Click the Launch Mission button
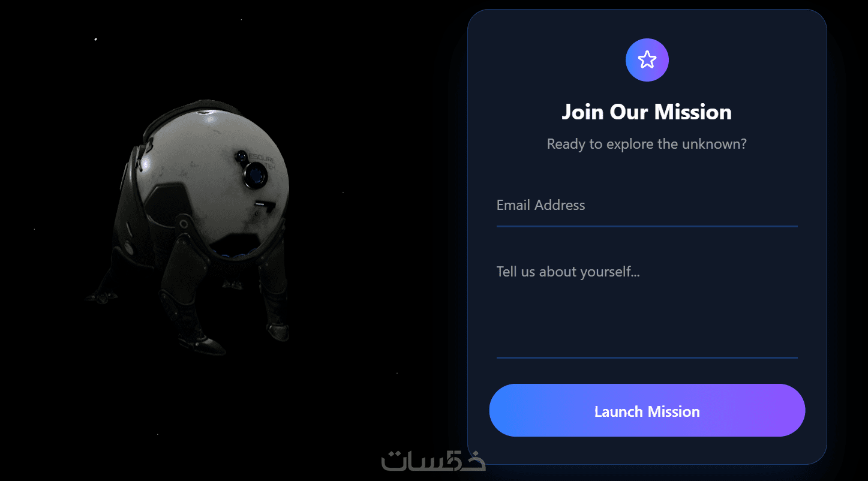Image resolution: width=868 pixels, height=481 pixels. (x=647, y=410)
